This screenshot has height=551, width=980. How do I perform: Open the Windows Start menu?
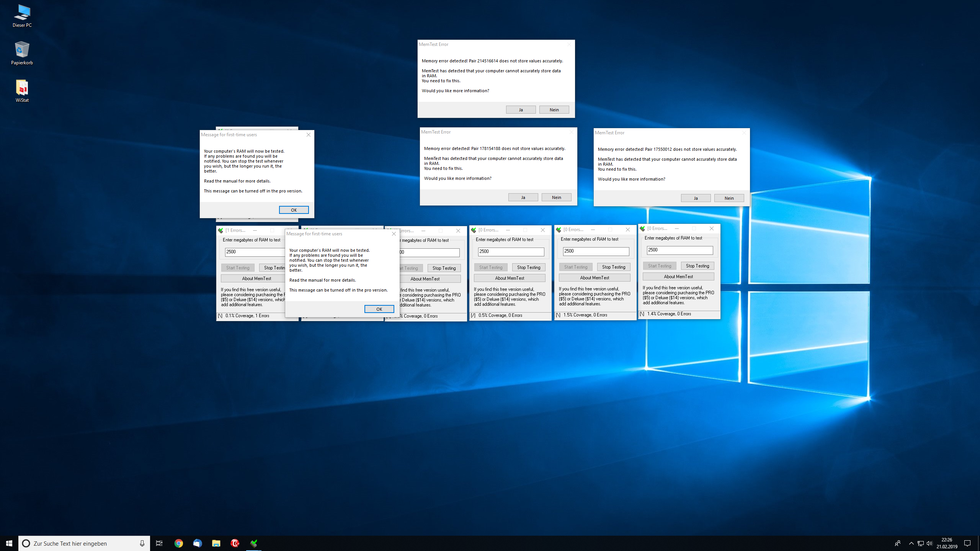9,543
